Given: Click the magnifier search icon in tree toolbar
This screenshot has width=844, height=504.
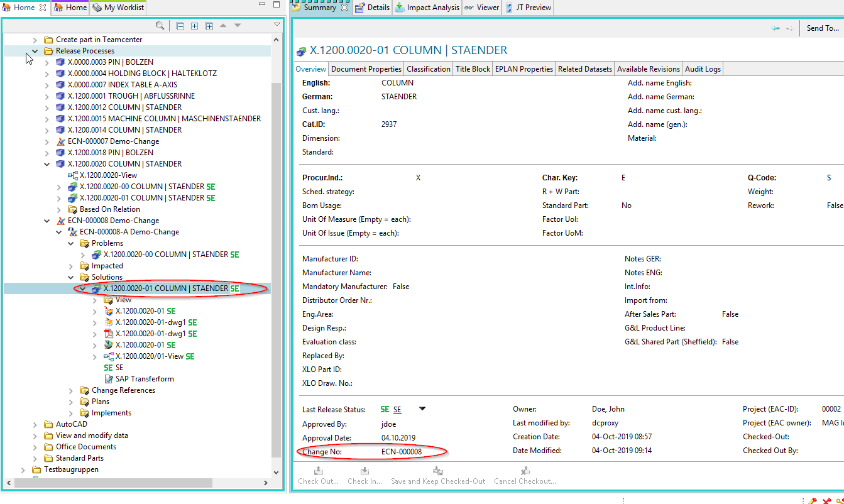Looking at the screenshot, I should [160, 26].
